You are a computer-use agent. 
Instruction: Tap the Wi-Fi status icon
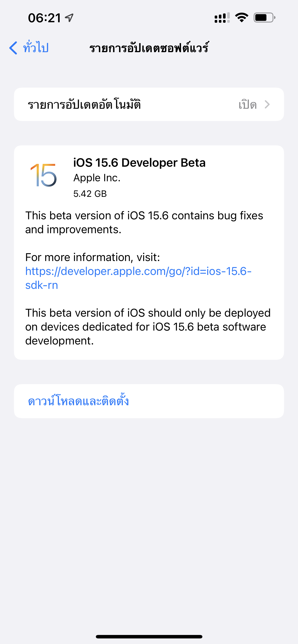pyautogui.click(x=241, y=17)
